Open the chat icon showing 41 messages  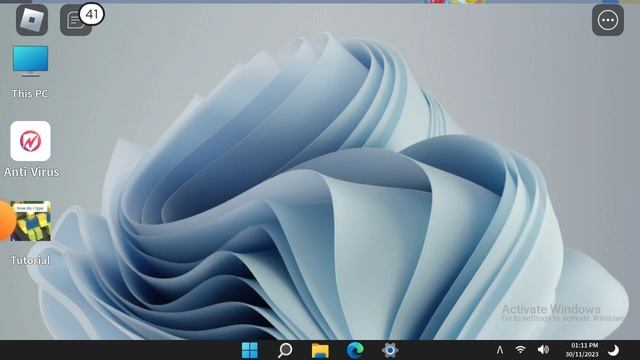pyautogui.click(x=76, y=20)
